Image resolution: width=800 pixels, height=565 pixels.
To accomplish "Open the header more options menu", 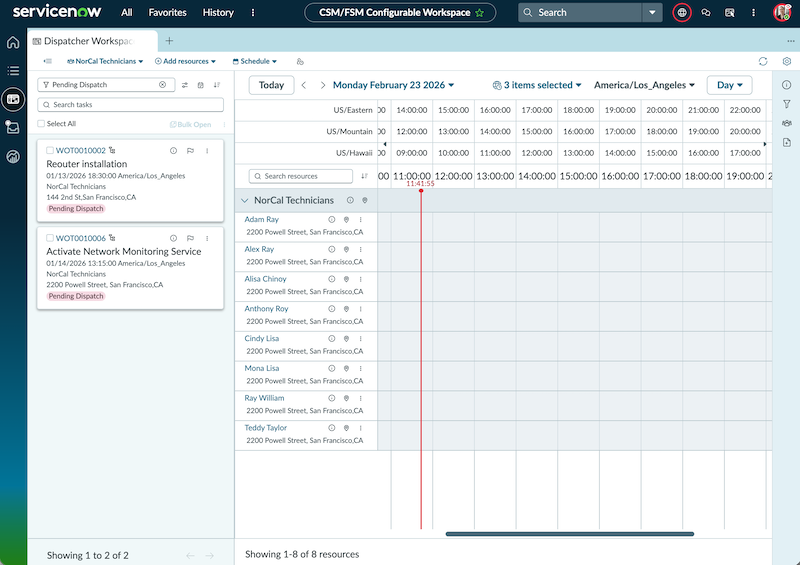I will pos(754,13).
